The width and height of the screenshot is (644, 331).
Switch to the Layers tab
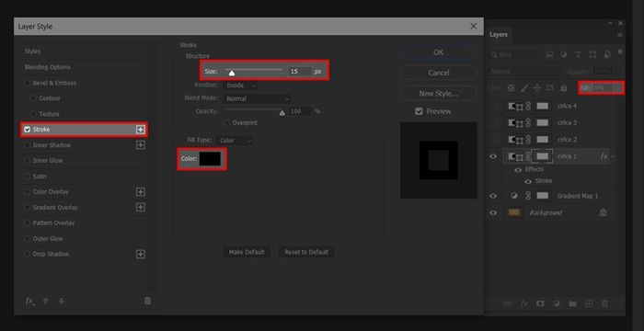pos(499,35)
